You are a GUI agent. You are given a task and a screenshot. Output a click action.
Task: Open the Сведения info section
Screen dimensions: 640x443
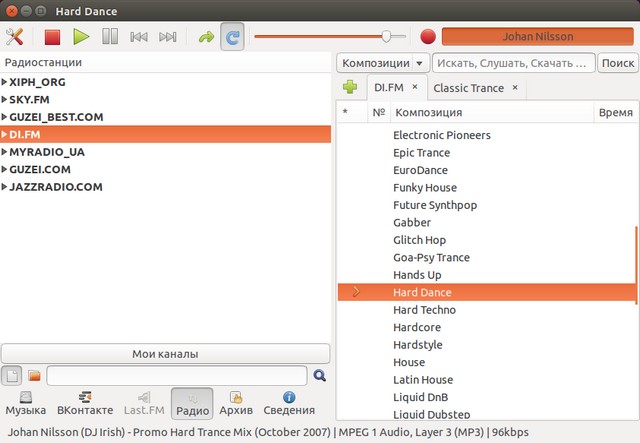(x=289, y=403)
